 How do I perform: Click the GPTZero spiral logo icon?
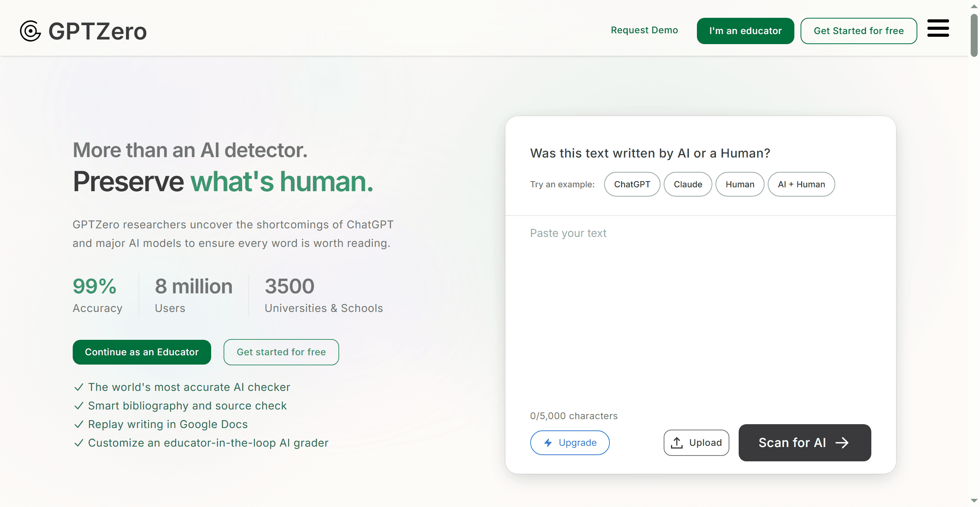click(x=31, y=31)
